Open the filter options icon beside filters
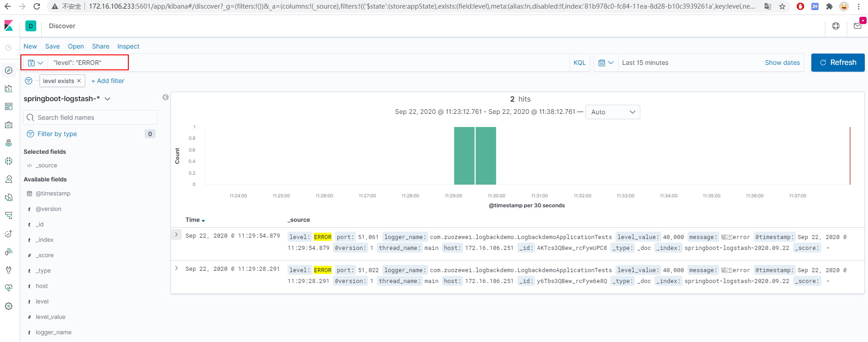The image size is (868, 342). [x=29, y=81]
